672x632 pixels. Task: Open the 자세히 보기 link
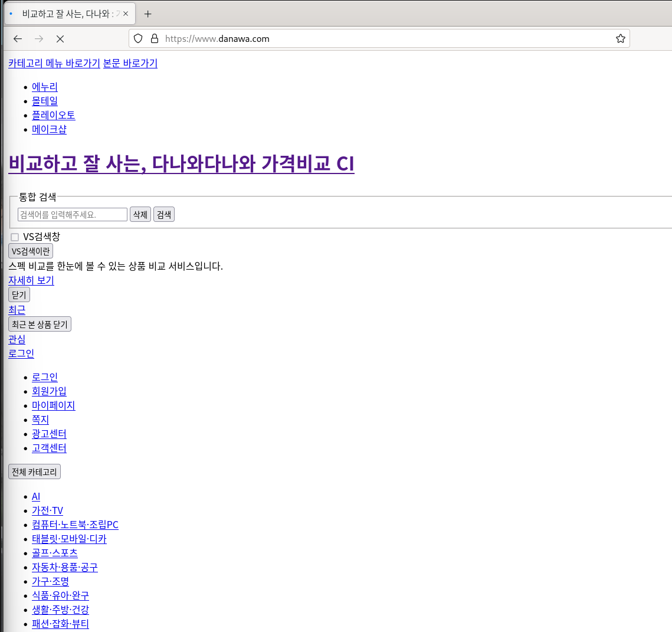point(31,280)
